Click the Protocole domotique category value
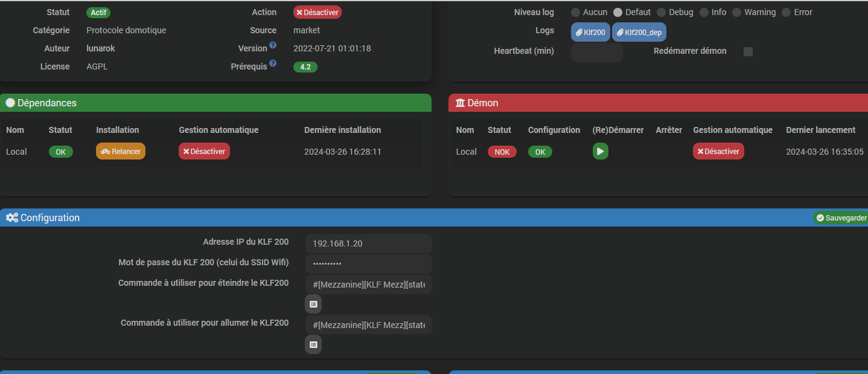This screenshot has width=868, height=374. 126,30
